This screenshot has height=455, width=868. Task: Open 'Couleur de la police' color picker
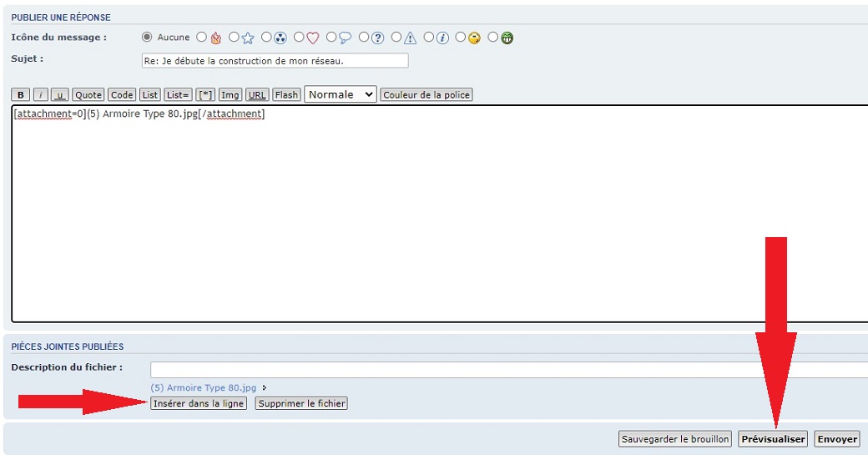[x=426, y=95]
